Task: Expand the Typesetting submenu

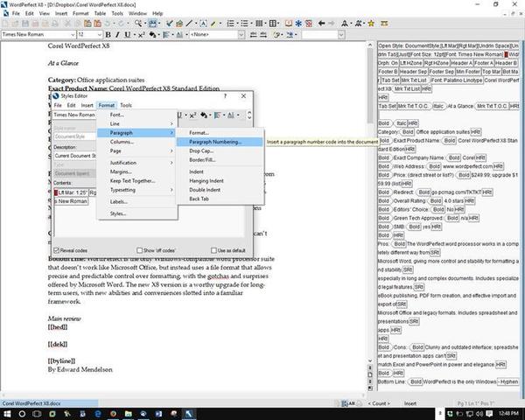Action: pyautogui.click(x=137, y=190)
